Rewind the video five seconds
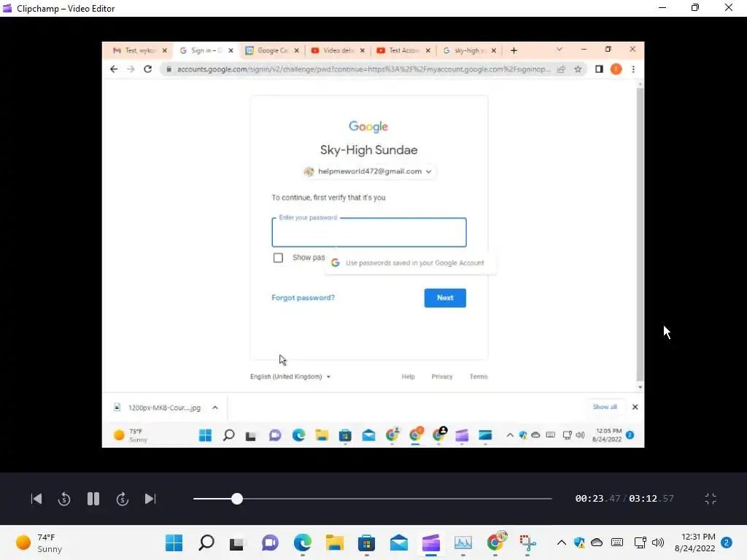 click(x=64, y=499)
